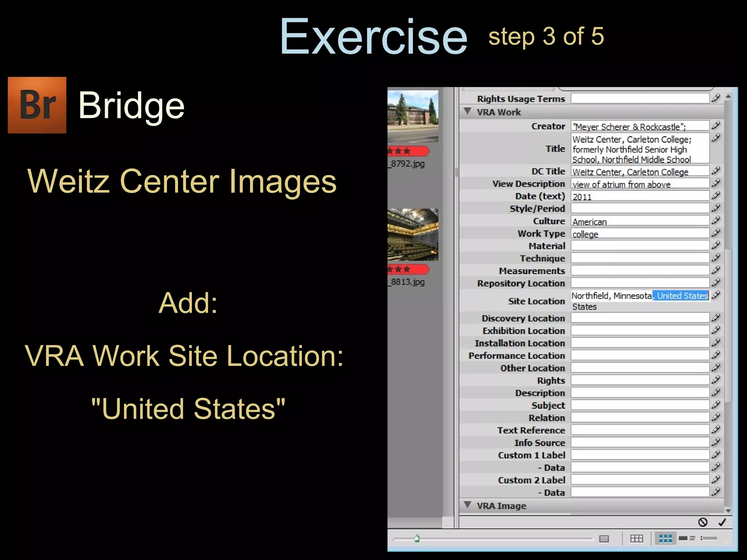
Task: Click the pencil icon beside Title field
Action: (x=716, y=138)
